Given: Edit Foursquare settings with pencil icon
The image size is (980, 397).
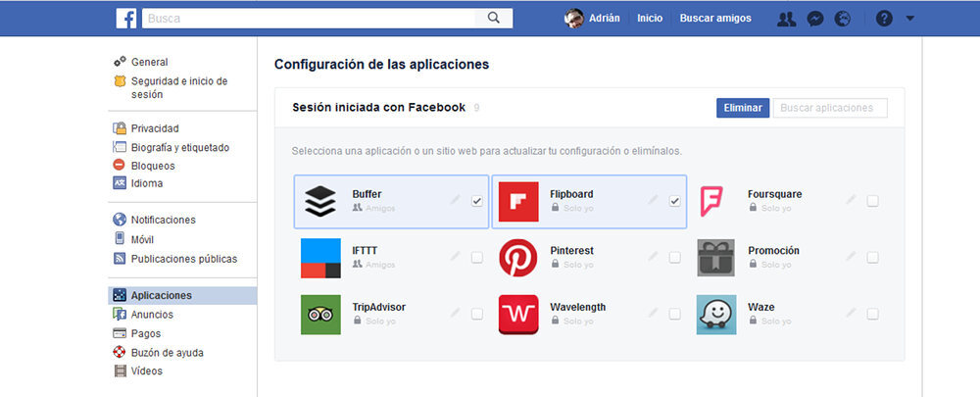Looking at the screenshot, I should pyautogui.click(x=851, y=200).
